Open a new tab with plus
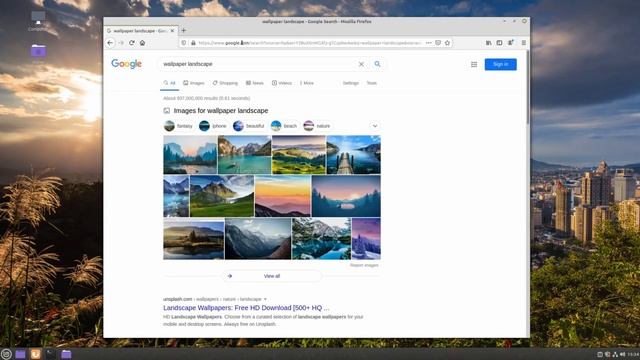The width and height of the screenshot is (640, 360). coord(184,30)
